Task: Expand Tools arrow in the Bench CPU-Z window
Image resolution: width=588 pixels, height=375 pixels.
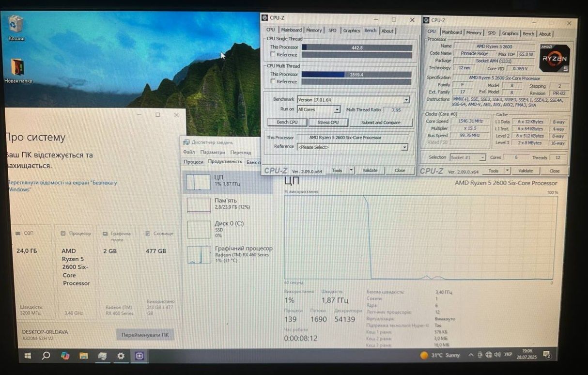Action: pos(352,171)
